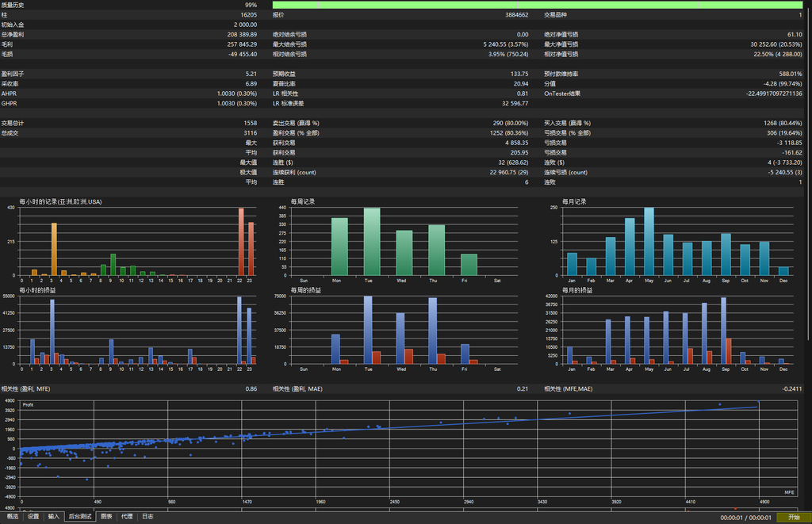Image resolution: width=812 pixels, height=524 pixels.
Task: Click the 盈利因子 value 5.21
Action: coord(251,74)
